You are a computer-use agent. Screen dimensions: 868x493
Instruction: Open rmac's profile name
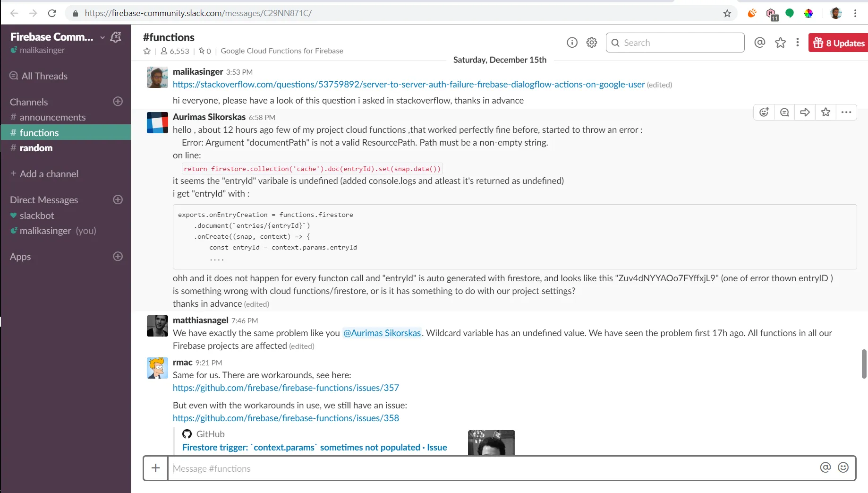[183, 362]
